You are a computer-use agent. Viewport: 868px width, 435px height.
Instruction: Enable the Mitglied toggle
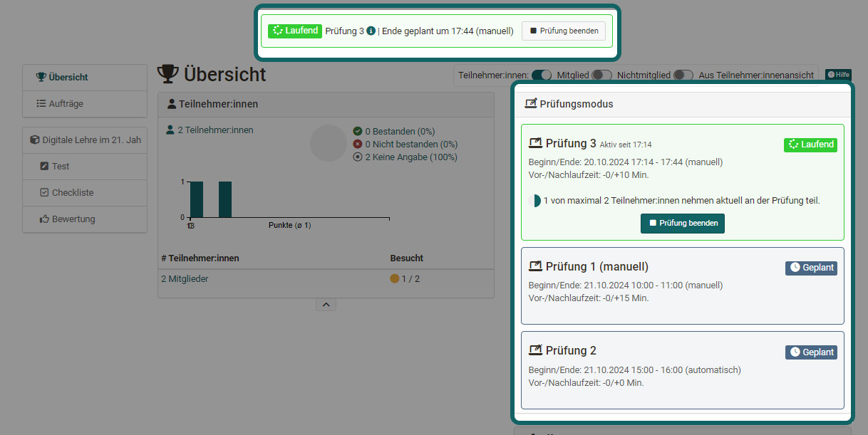click(x=601, y=73)
